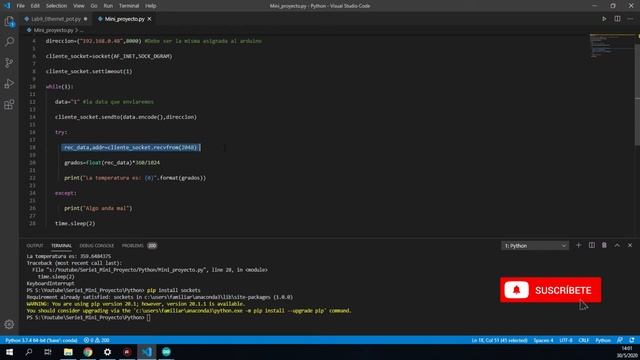Open the Run and Debug view
Viewport: 640px width, 360px height.
click(x=9, y=84)
